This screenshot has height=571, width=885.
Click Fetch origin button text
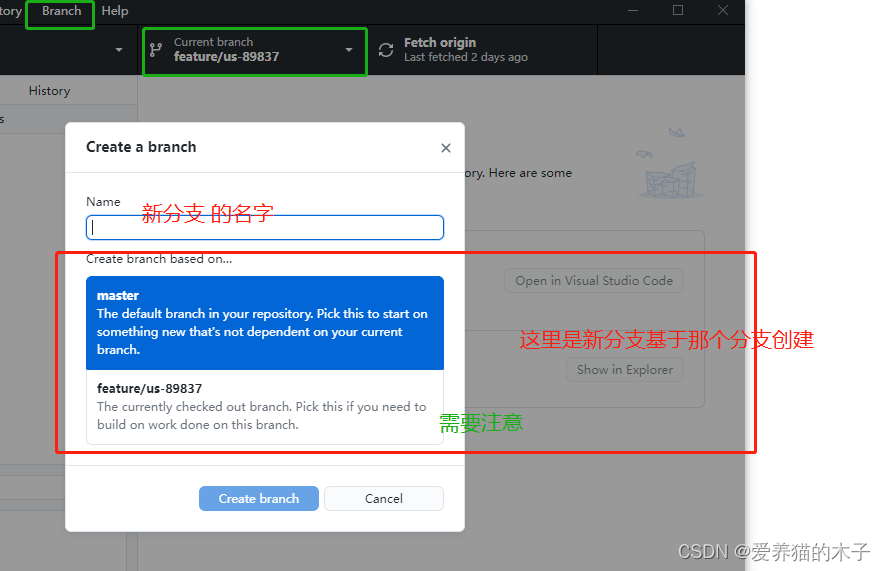point(440,43)
